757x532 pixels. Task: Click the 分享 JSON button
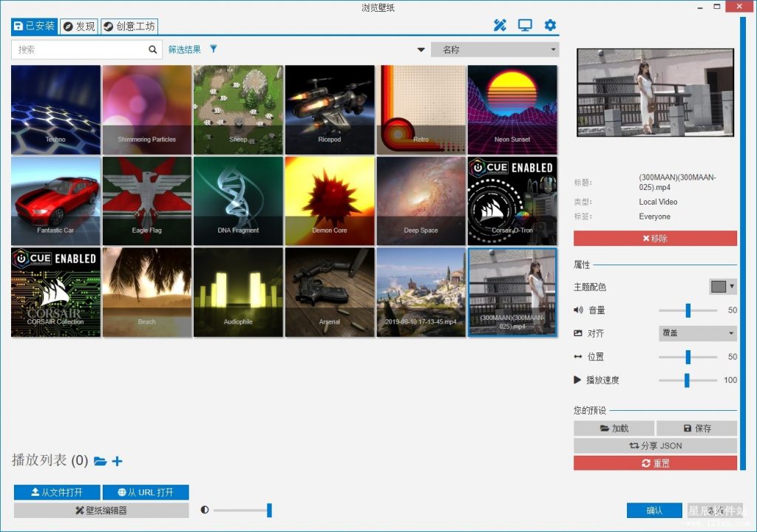pyautogui.click(x=655, y=446)
